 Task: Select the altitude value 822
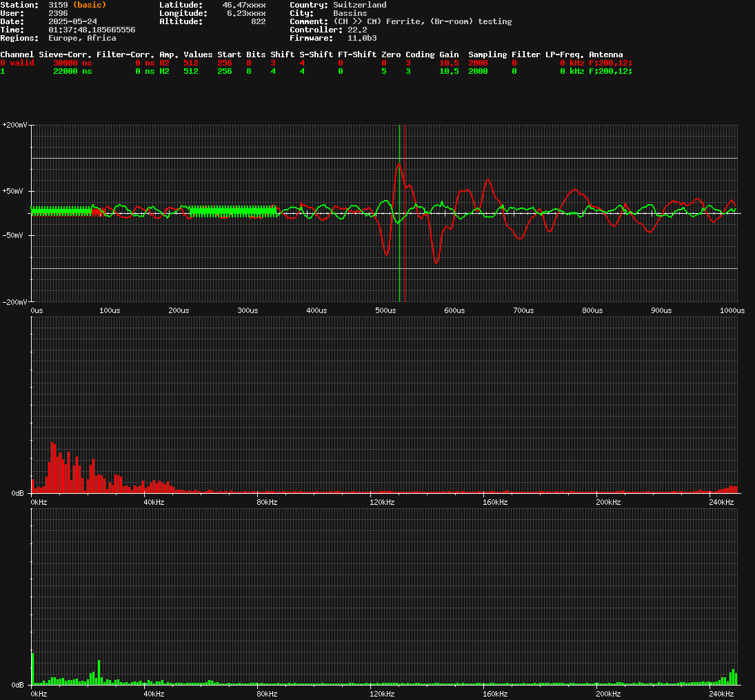pos(258,21)
